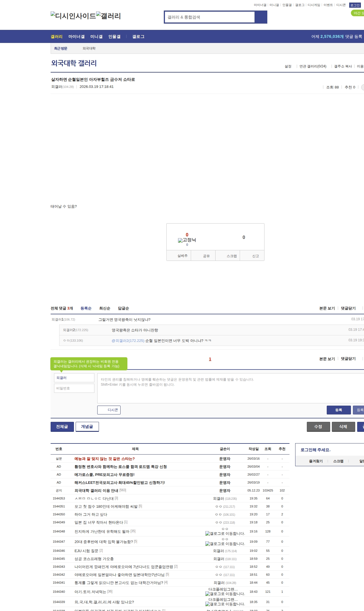Click the blue search button beside the search box

tap(261, 17)
